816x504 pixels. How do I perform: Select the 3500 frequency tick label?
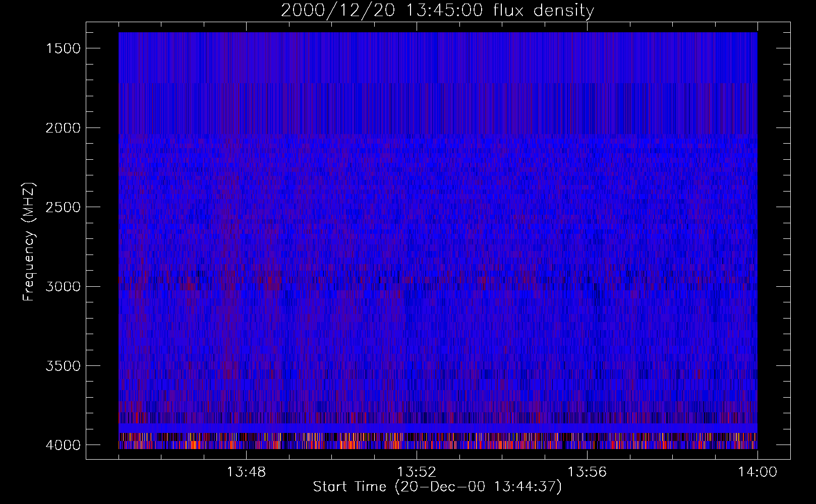pos(63,366)
